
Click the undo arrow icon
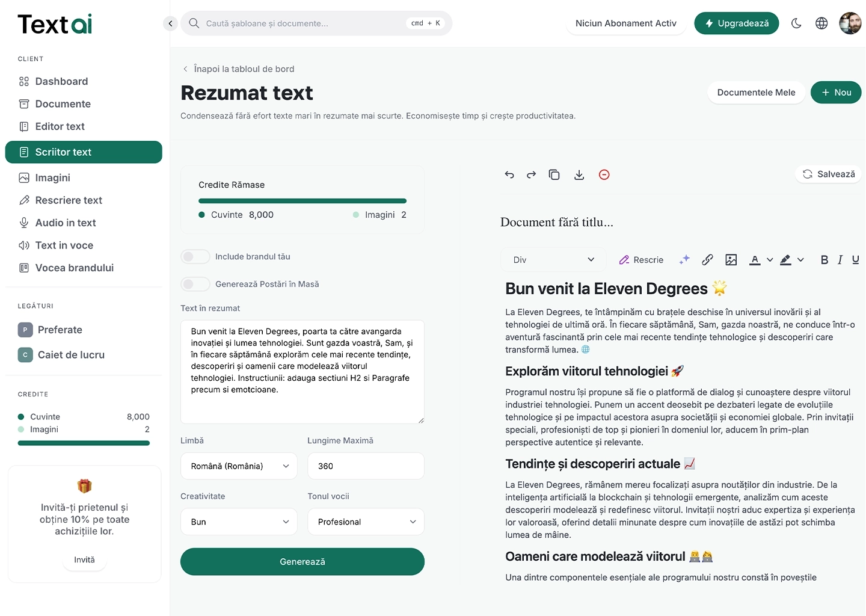point(509,174)
